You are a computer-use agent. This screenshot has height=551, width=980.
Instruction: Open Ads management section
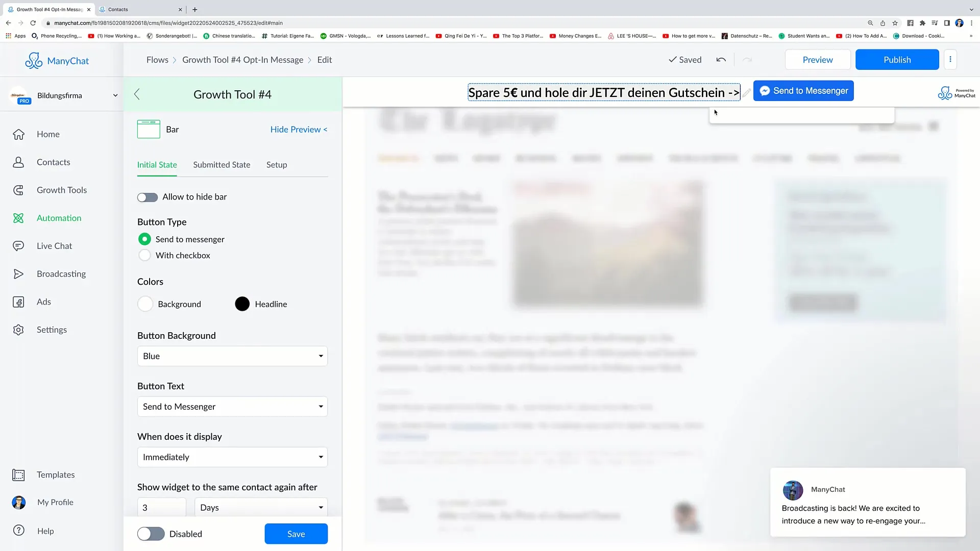(x=44, y=302)
